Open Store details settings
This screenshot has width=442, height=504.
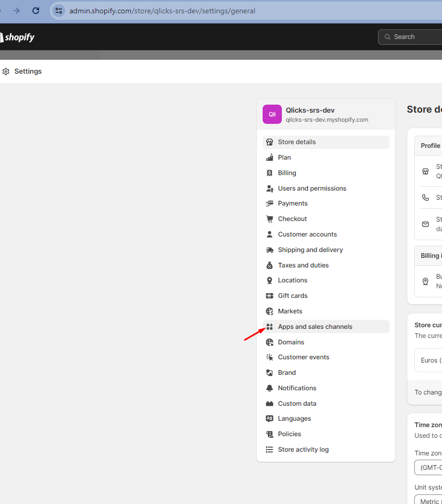(x=326, y=142)
